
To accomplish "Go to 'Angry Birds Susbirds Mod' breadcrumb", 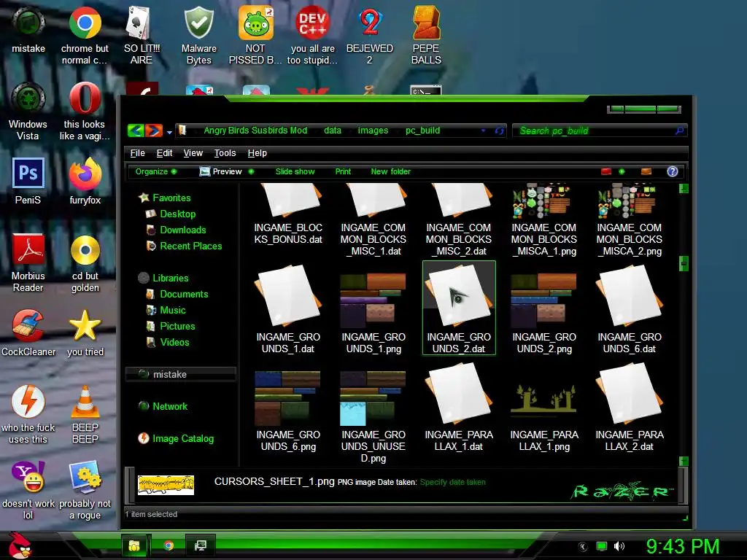I will click(x=255, y=131).
